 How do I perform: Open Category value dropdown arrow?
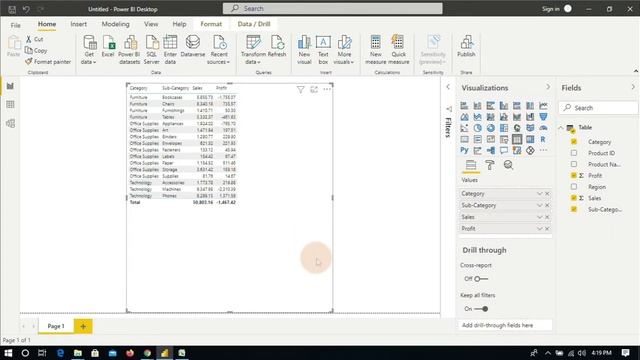click(x=540, y=193)
